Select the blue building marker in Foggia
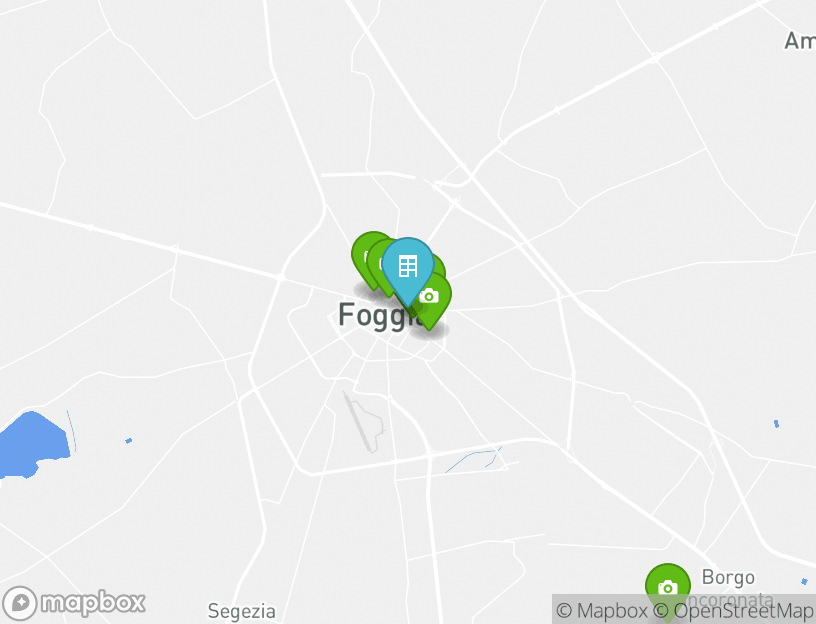The width and height of the screenshot is (816, 624). click(x=407, y=268)
